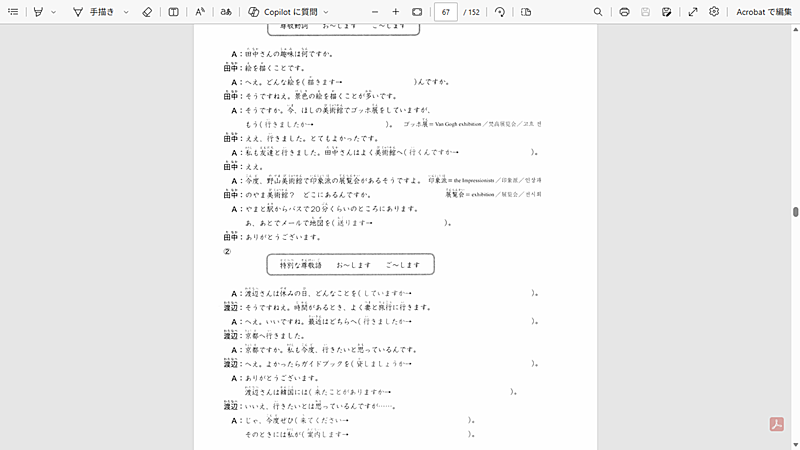Expand the Copilot に質問 dropdown arrow
The width and height of the screenshot is (800, 450).
pos(326,12)
